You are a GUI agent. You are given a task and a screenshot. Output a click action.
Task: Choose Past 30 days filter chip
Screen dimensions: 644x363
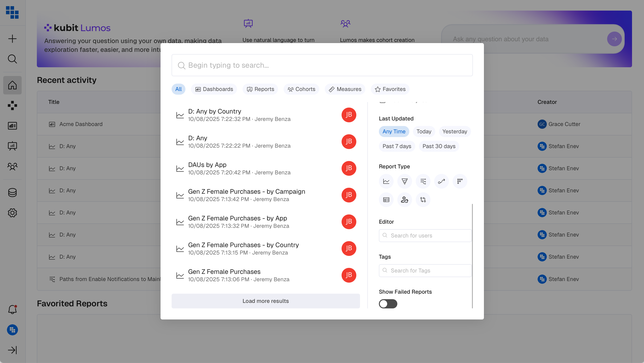pyautogui.click(x=439, y=146)
